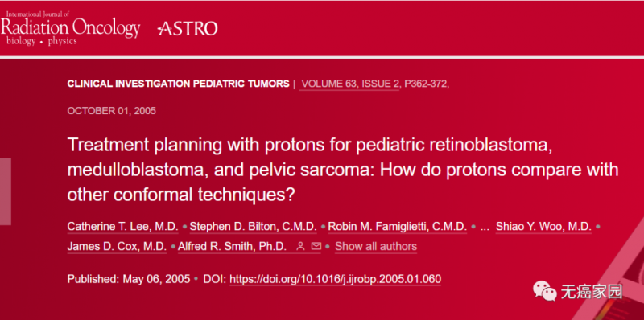644x320 pixels.
Task: Open author James D. Cox, M.D.
Action: pos(117,247)
